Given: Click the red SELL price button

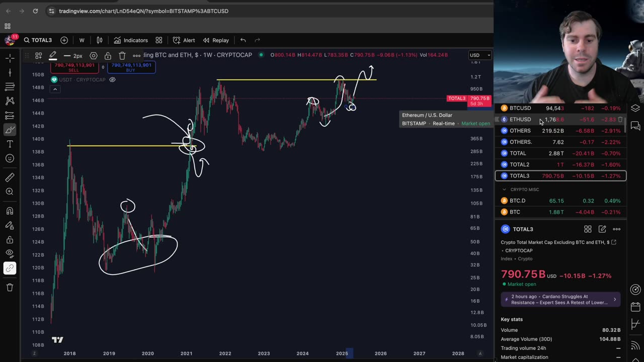Looking at the screenshot, I should point(74,67).
